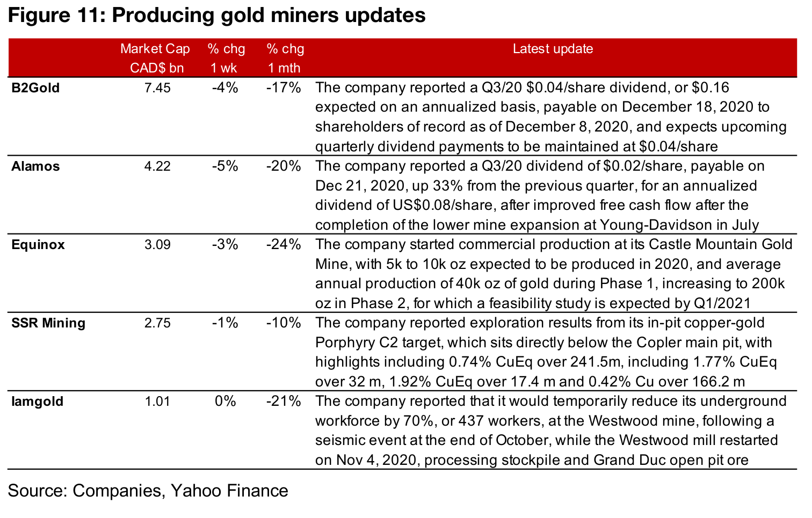Click the Iamgold company name
812x518 pixels.
pyautogui.click(x=38, y=402)
